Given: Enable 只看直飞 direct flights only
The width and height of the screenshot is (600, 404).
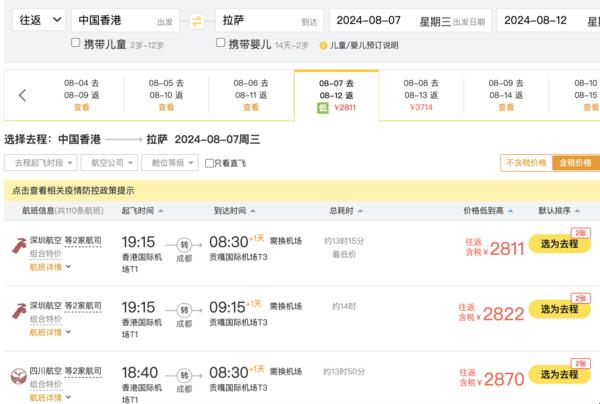Looking at the screenshot, I should coord(209,163).
